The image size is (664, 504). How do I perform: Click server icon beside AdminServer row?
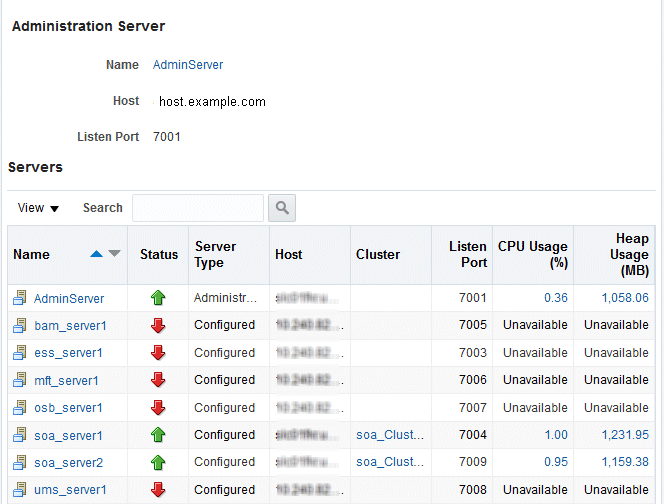(19, 298)
